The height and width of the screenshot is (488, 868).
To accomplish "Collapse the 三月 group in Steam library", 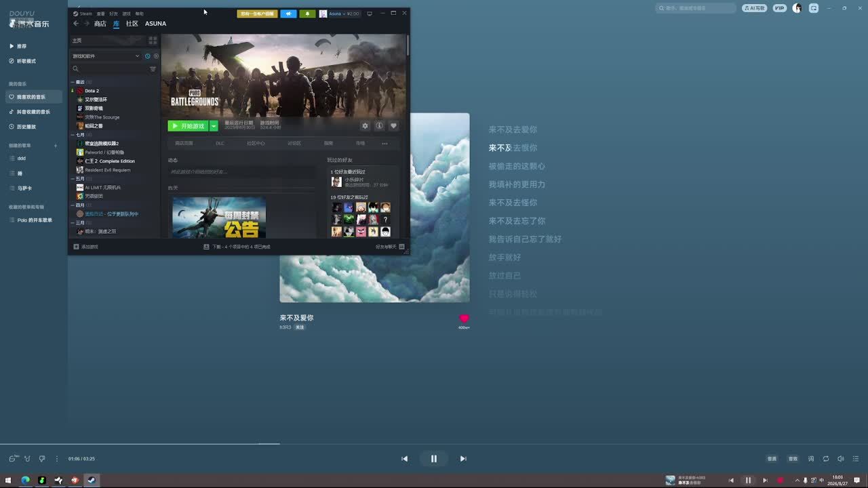I will click(73, 223).
